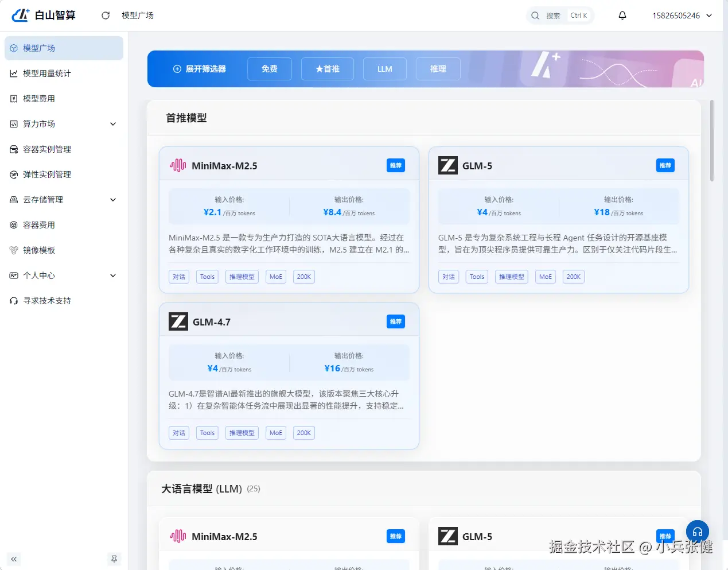This screenshot has height=570, width=728.
Task: Open 容器费用 menu item
Action: click(64, 225)
